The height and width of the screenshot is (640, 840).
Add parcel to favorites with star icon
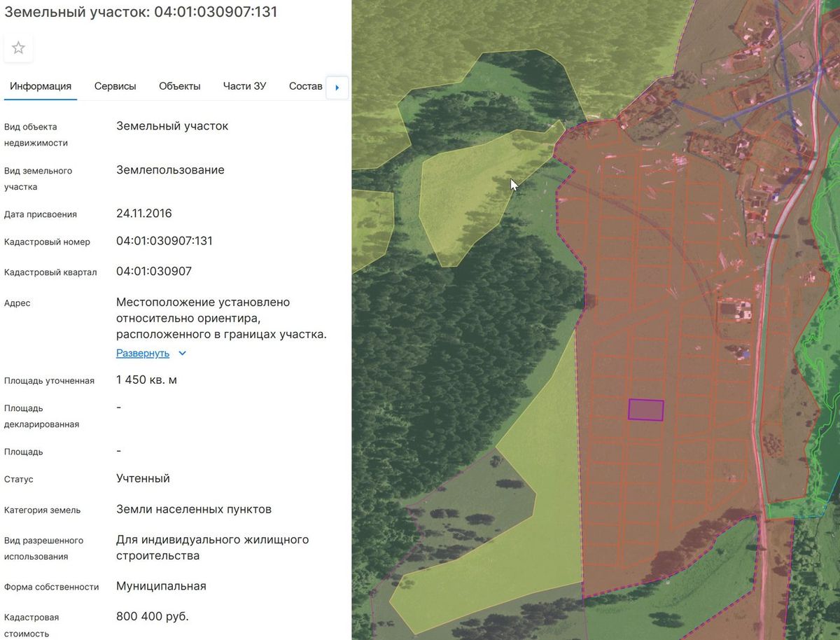click(x=18, y=48)
